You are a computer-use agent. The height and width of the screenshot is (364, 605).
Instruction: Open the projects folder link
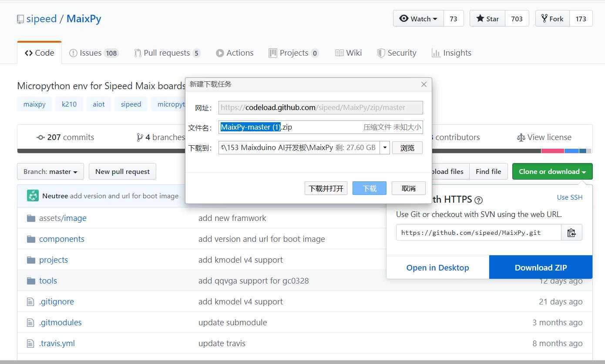54,260
